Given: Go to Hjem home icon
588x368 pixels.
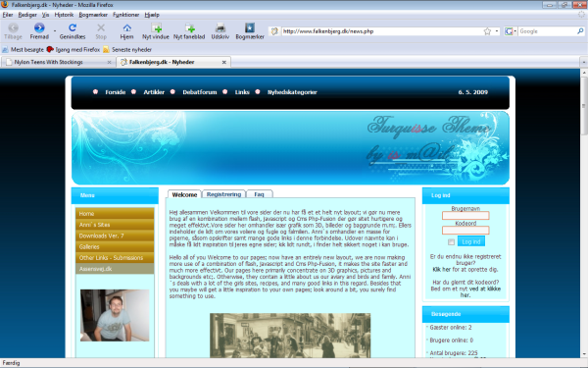Looking at the screenshot, I should click(x=126, y=27).
